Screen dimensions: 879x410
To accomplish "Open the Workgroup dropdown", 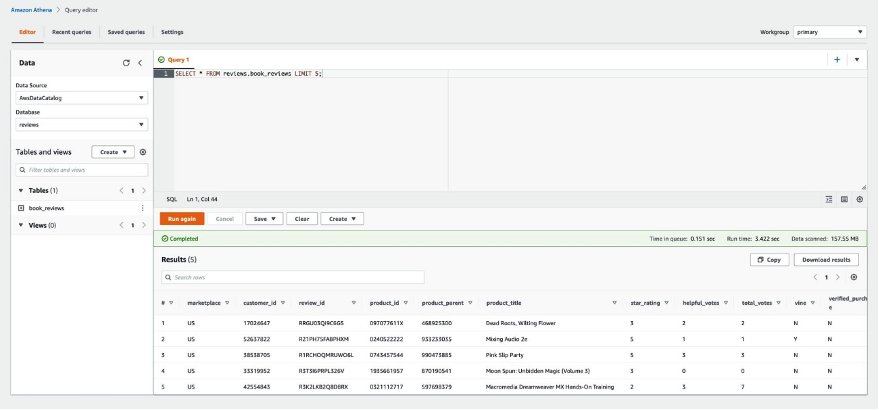I will 830,32.
